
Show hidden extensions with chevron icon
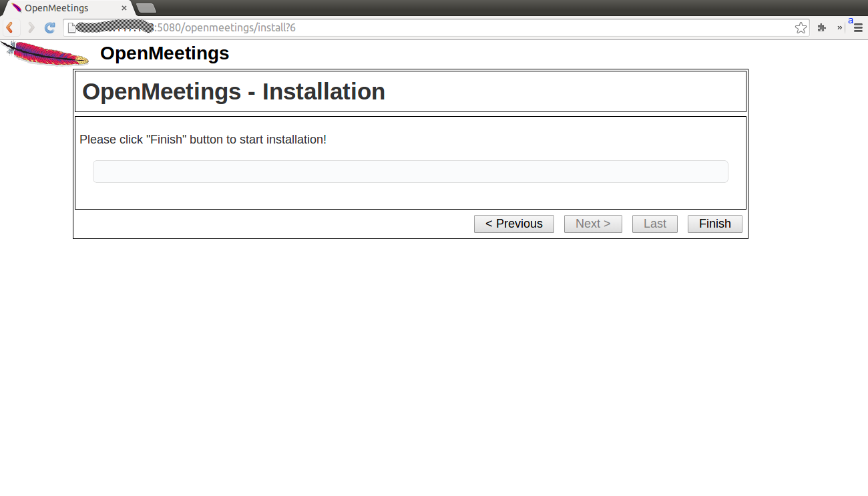click(x=839, y=27)
